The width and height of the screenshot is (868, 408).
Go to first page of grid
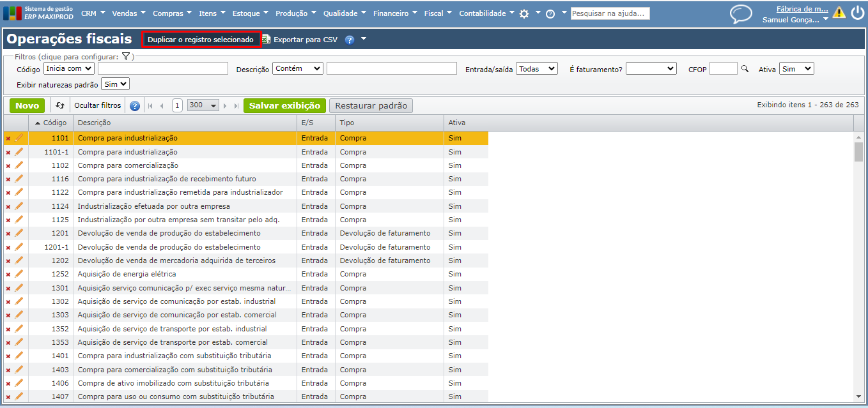click(150, 106)
